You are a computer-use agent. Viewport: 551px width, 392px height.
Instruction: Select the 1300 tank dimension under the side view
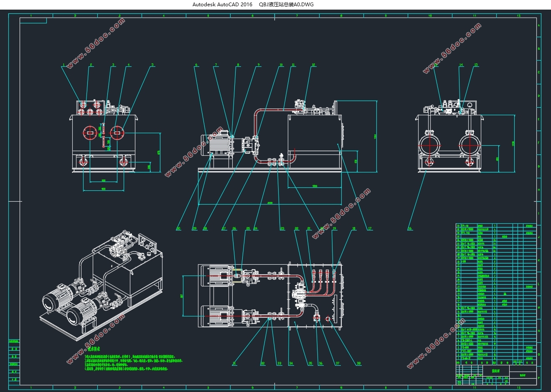(x=314, y=186)
